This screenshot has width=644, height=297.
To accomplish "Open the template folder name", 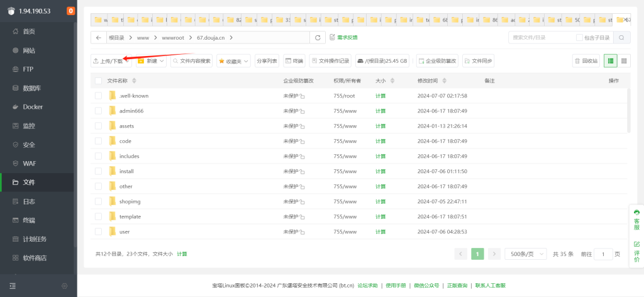I will 130,216.
